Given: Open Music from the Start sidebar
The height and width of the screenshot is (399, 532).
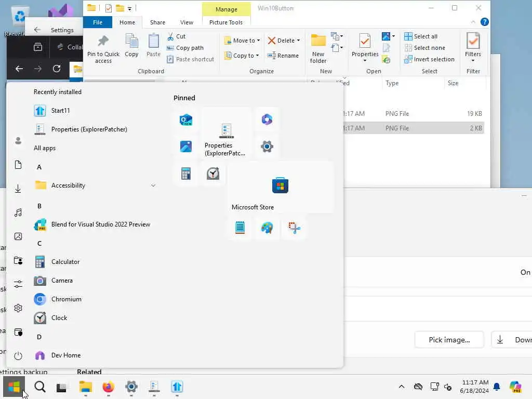Looking at the screenshot, I should [18, 212].
